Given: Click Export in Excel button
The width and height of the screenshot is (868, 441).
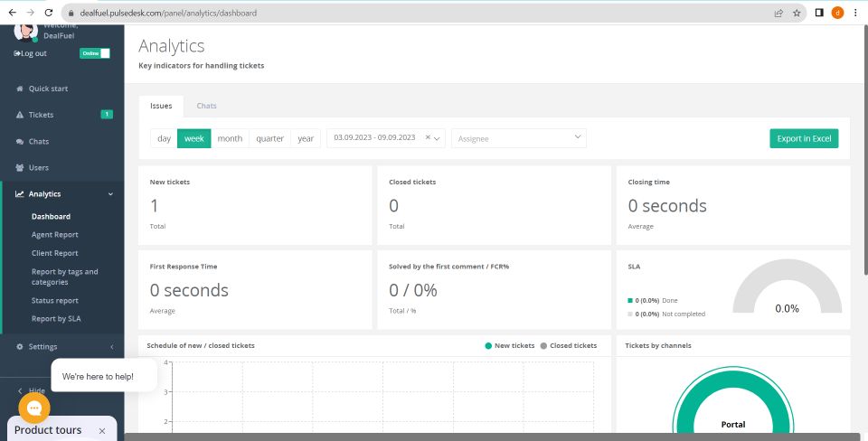Looking at the screenshot, I should [x=804, y=138].
